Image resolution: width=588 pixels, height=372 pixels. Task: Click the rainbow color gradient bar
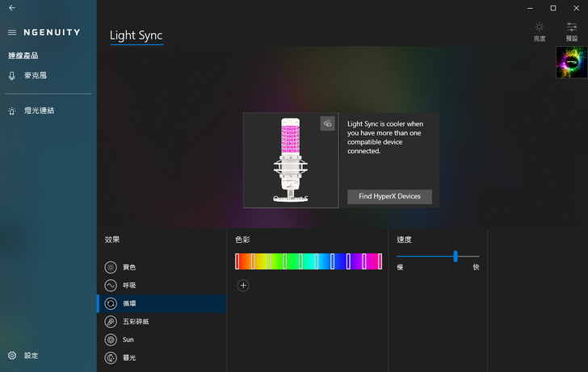tap(309, 261)
